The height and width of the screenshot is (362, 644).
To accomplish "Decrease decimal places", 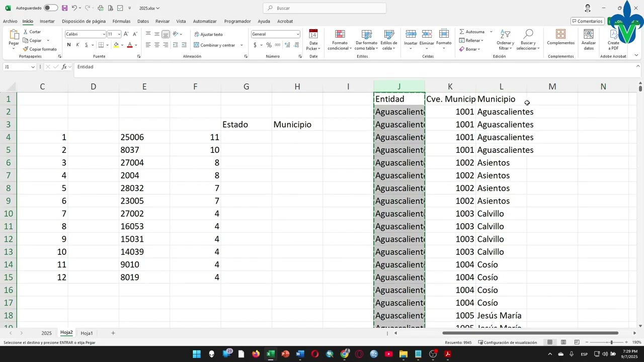I will (296, 45).
